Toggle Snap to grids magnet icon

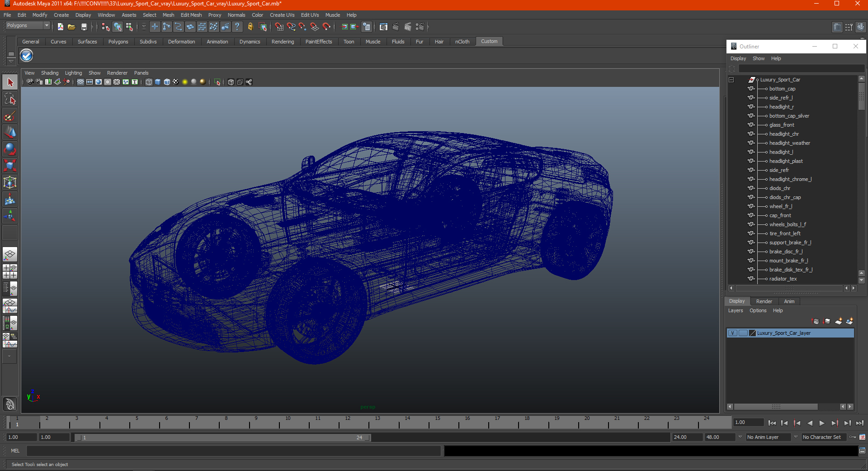click(279, 27)
